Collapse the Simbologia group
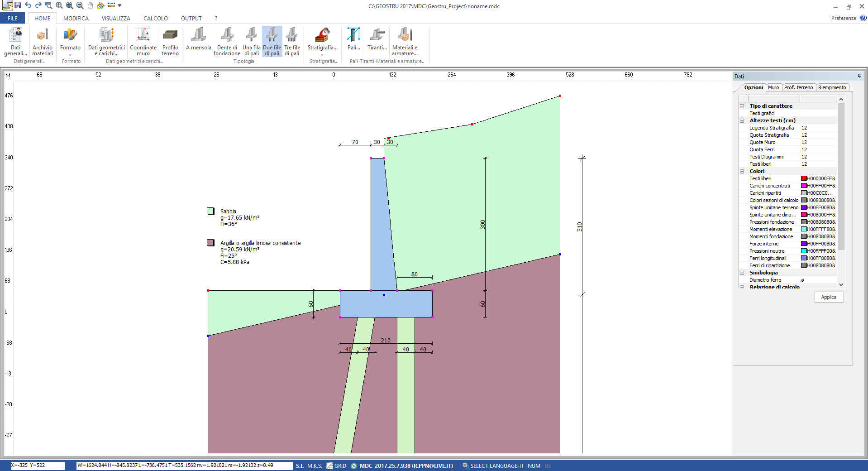Viewport: 868px width, 471px height. [x=742, y=273]
